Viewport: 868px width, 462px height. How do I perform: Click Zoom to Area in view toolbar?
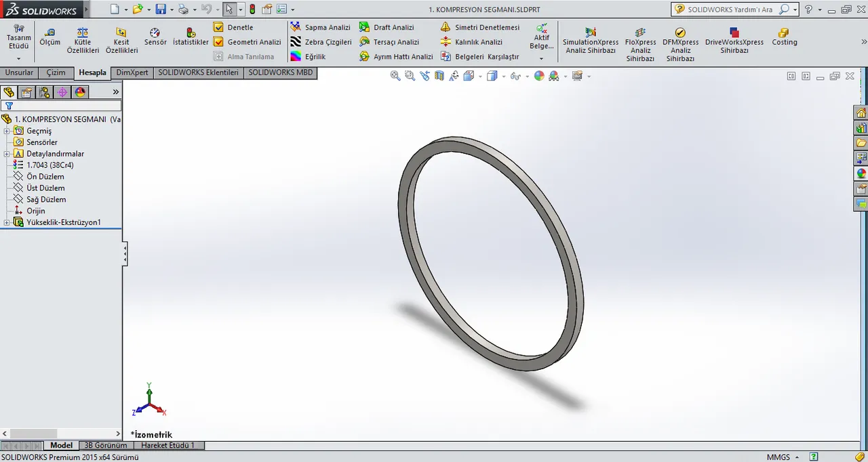click(410, 76)
